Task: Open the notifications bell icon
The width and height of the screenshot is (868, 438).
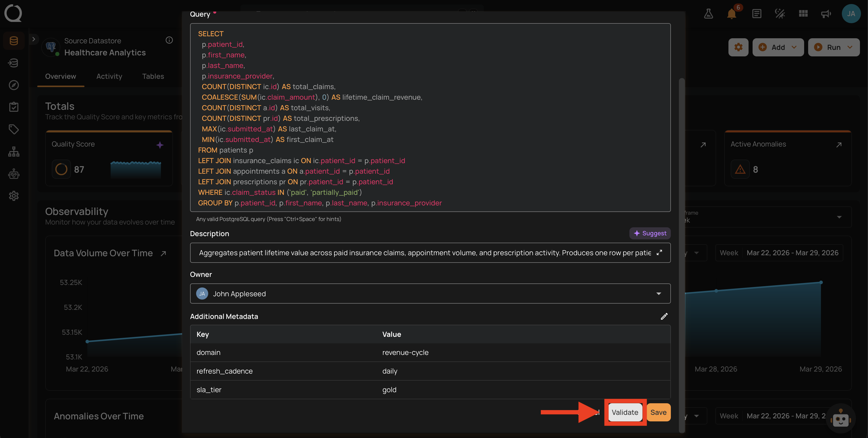Action: (731, 14)
